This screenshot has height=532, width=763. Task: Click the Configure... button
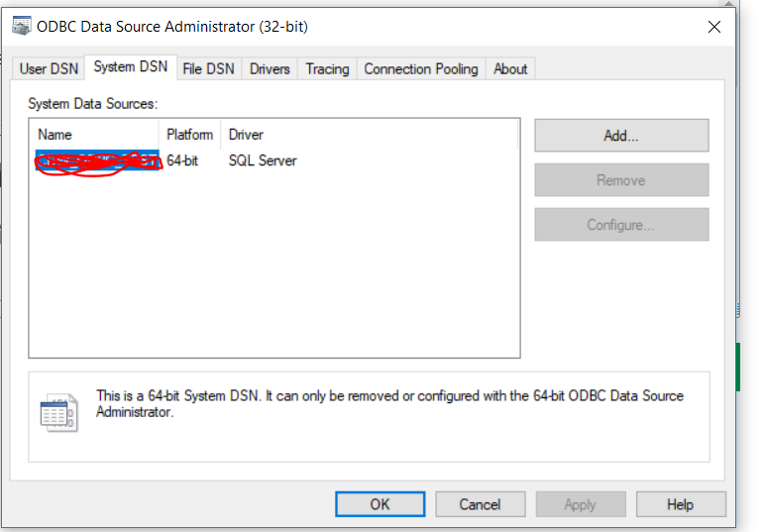coord(621,225)
